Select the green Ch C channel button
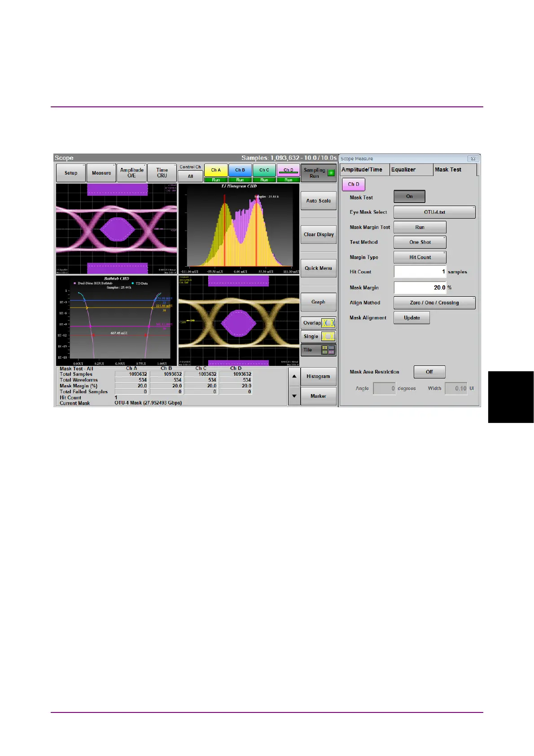 tap(264, 170)
